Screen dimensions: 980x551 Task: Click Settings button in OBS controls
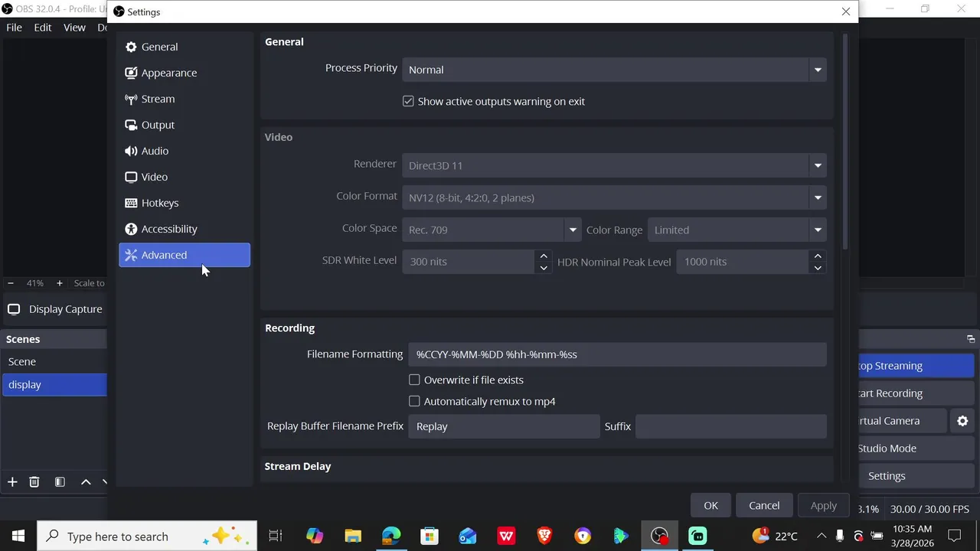coord(916,476)
